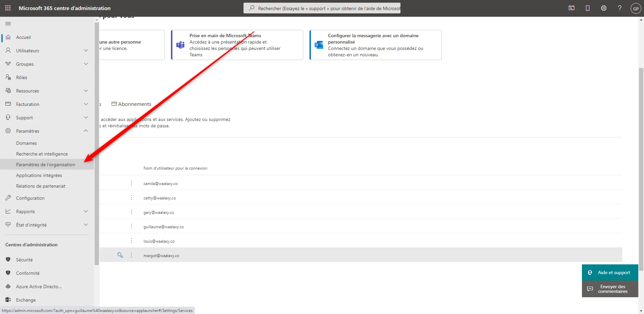The height and width of the screenshot is (314, 644).
Task: Expand the Rapports chevron
Action: [x=86, y=211]
